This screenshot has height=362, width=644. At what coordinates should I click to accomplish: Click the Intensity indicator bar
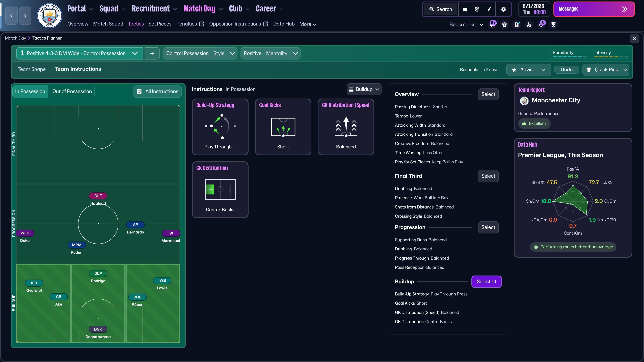pyautogui.click(x=610, y=53)
